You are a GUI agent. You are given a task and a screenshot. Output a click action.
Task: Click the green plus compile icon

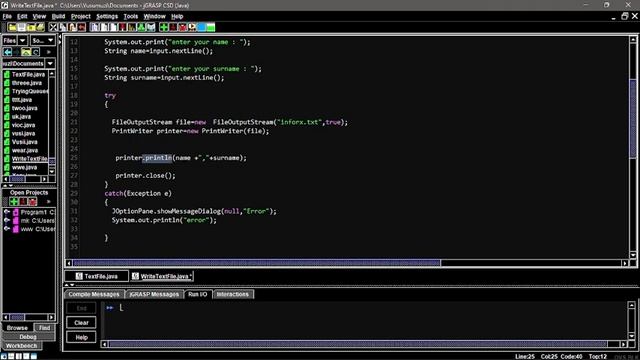[x=164, y=27]
